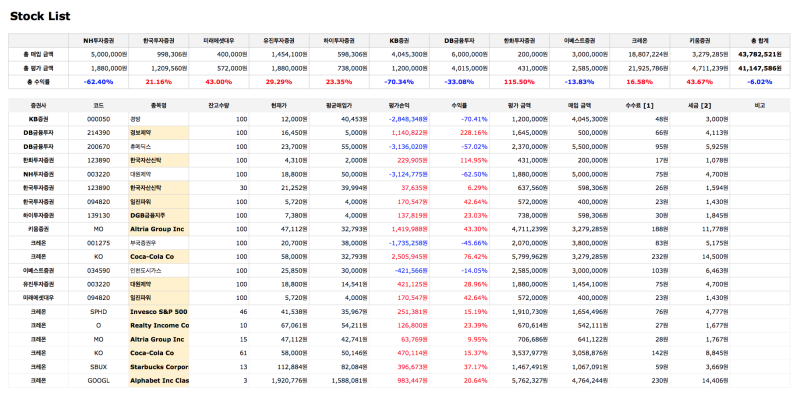Select the Realty Income Co stock cell
The width and height of the screenshot is (800, 395).
[159, 325]
